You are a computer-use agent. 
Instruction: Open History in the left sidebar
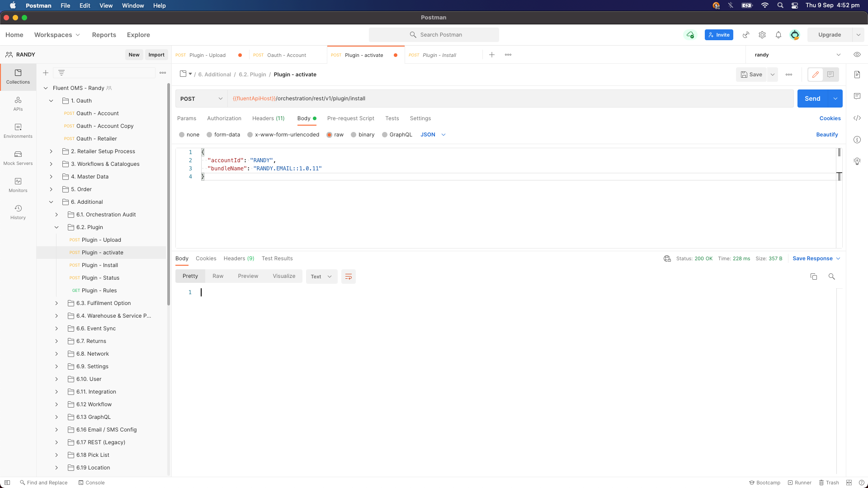[18, 212]
